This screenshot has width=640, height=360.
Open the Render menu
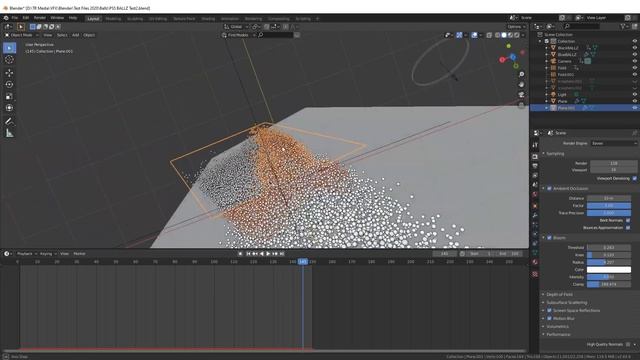click(x=40, y=18)
